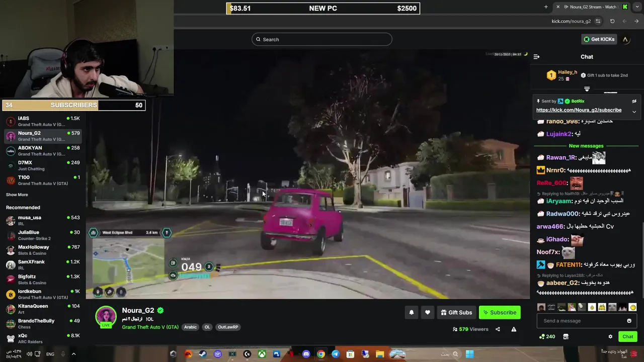The height and width of the screenshot is (362, 644).
Task: Report stream using warning triangle icon
Action: coord(514,329)
